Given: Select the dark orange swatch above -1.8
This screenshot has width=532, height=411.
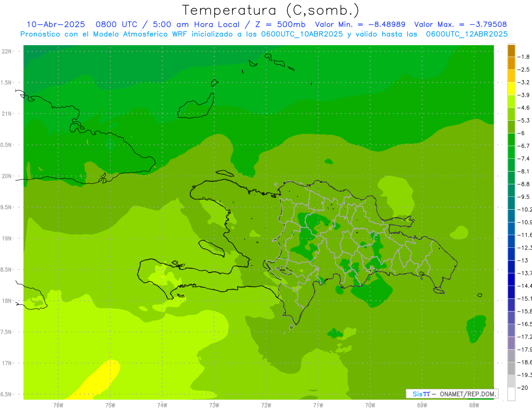Looking at the screenshot, I should click(511, 51).
